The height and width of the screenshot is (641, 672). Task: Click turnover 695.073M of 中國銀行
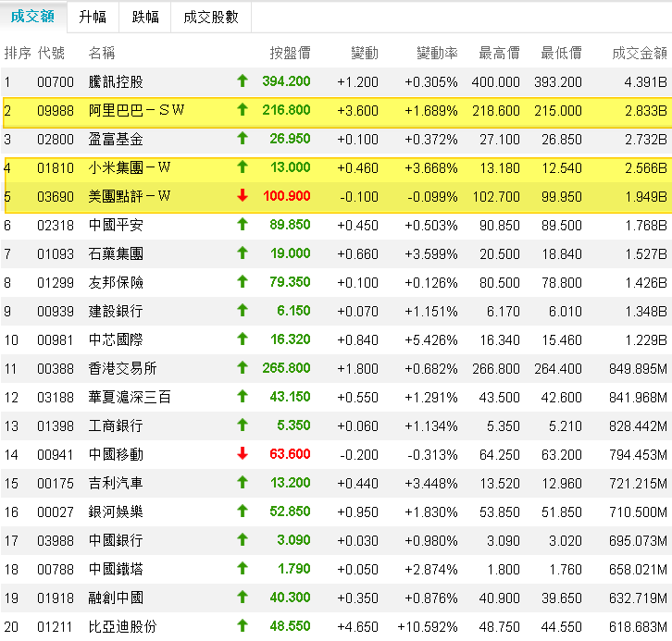point(638,541)
